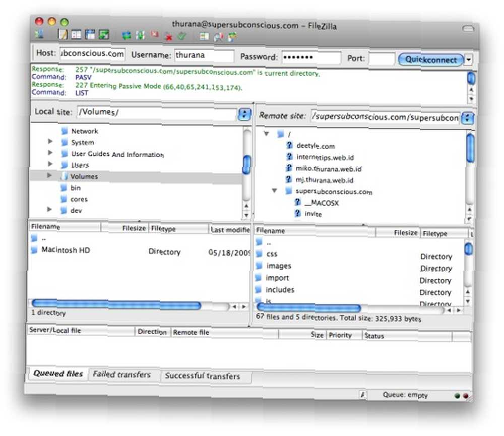Click the Port input field
The image size is (504, 436).
(382, 59)
